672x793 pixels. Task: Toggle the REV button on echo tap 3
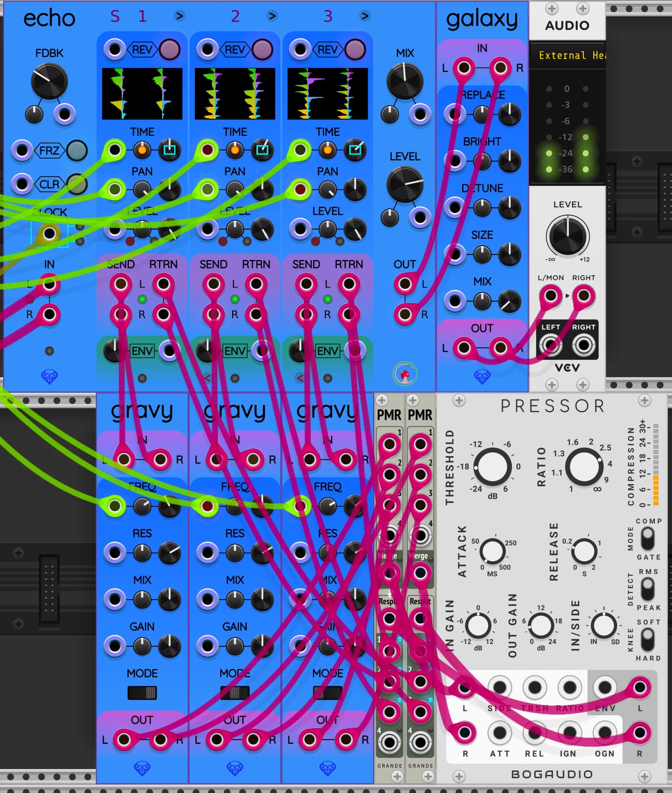[x=354, y=50]
